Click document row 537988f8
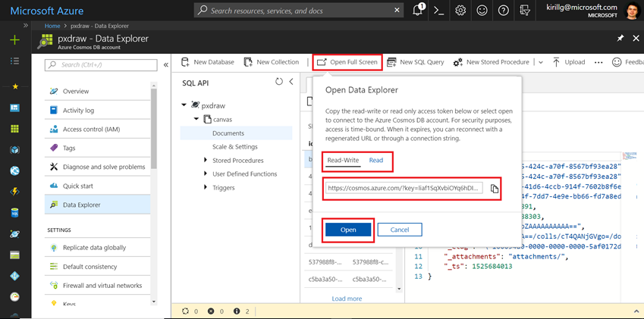Image resolution: width=644 pixels, height=319 pixels. (348, 261)
